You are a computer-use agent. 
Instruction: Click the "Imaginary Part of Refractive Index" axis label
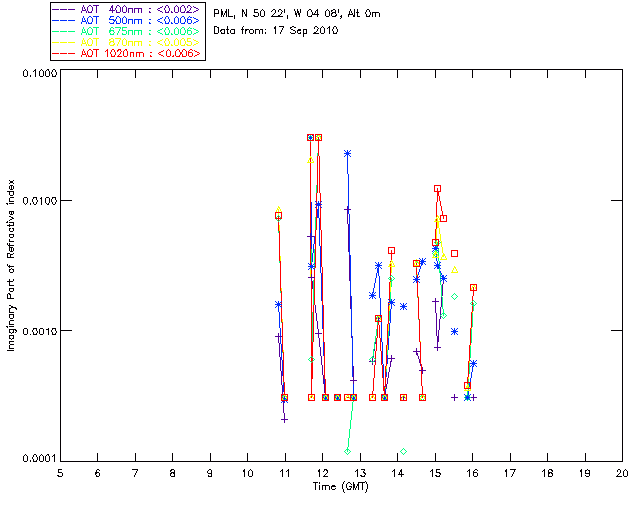[11, 265]
